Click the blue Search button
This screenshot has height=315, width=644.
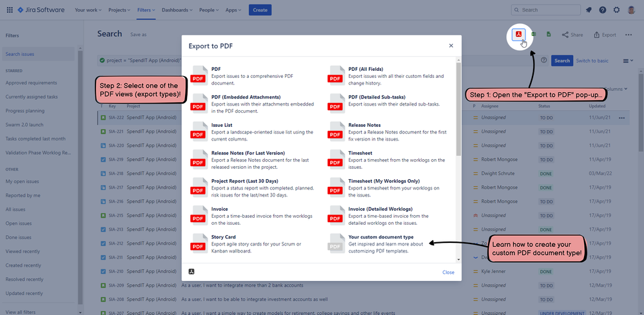pyautogui.click(x=562, y=61)
